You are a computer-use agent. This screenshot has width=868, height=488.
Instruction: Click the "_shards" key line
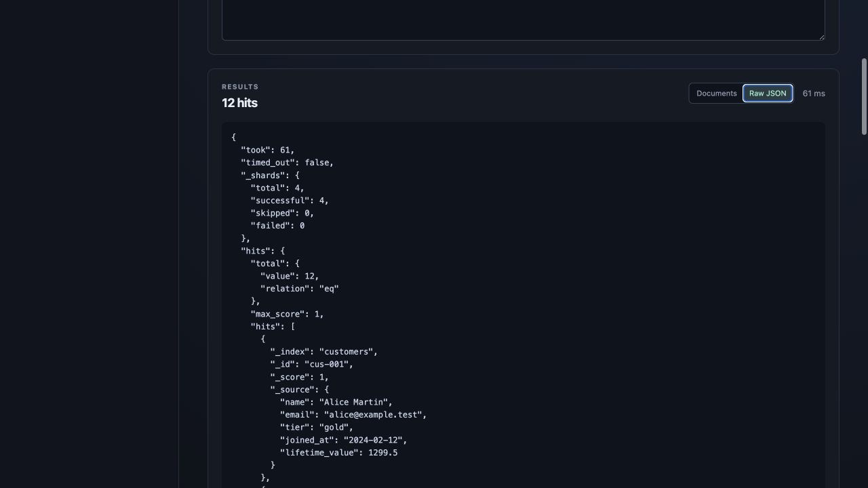[x=270, y=176]
